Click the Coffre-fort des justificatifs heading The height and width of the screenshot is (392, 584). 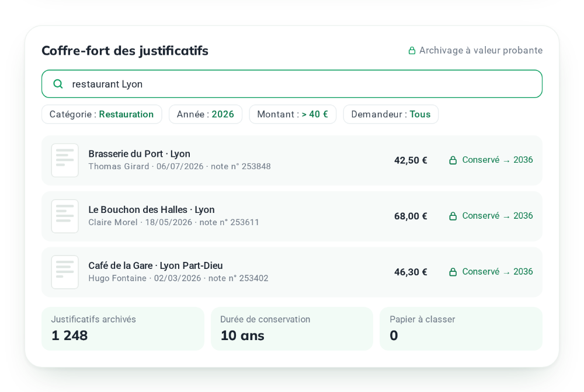pos(125,51)
